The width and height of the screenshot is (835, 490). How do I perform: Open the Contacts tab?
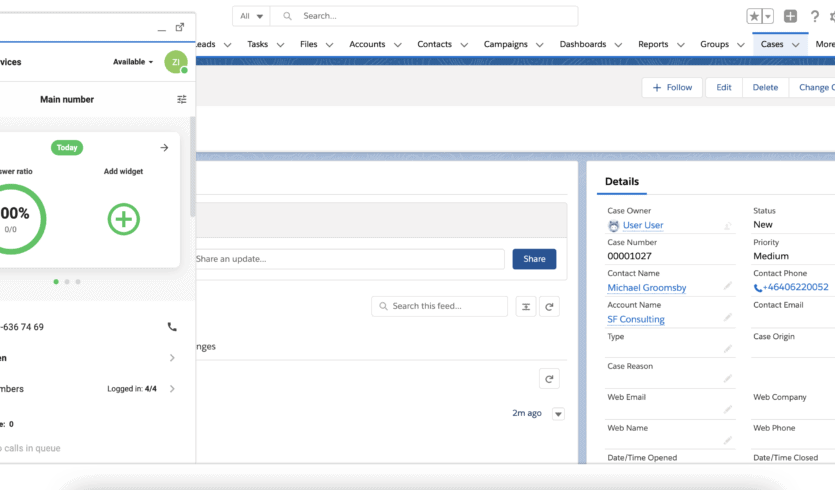coord(435,44)
